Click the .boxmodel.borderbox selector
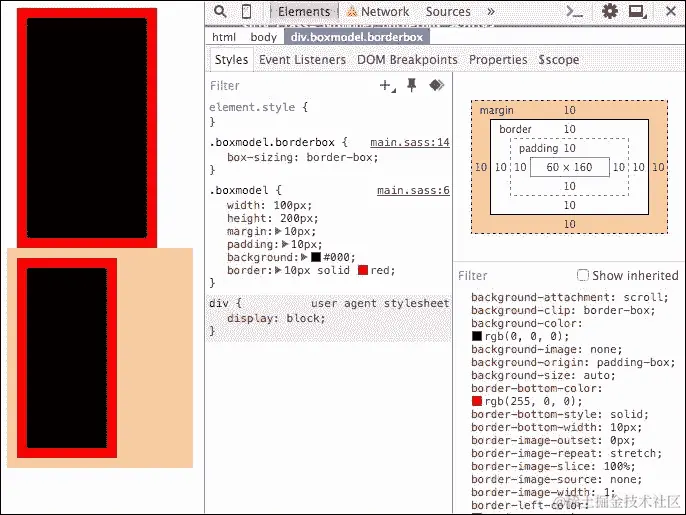The height and width of the screenshot is (515, 686). click(x=272, y=142)
